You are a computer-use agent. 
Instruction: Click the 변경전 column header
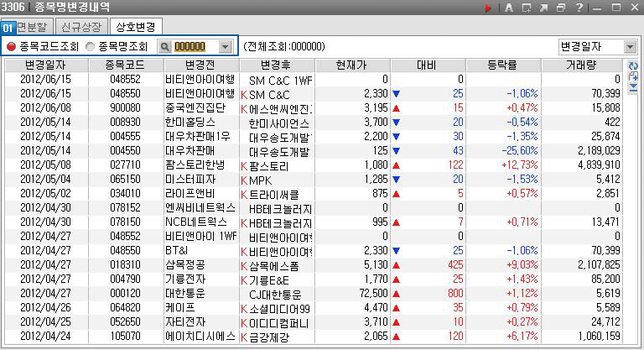point(201,65)
